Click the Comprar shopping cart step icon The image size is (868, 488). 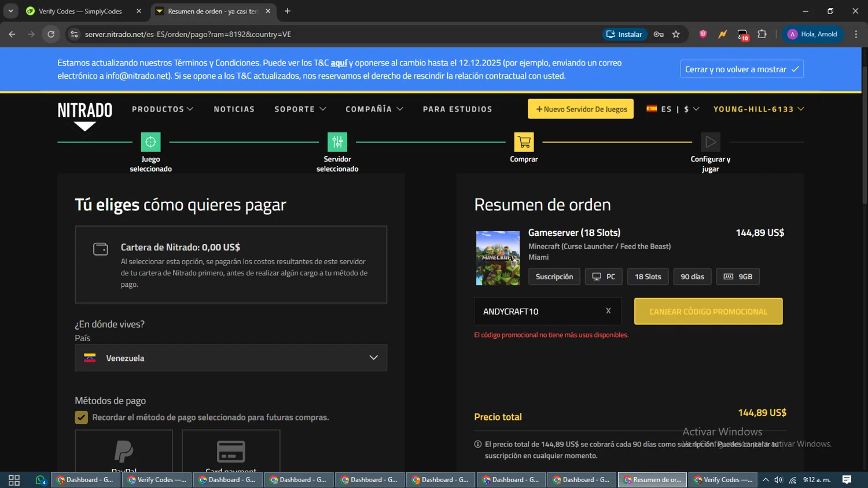524,142
